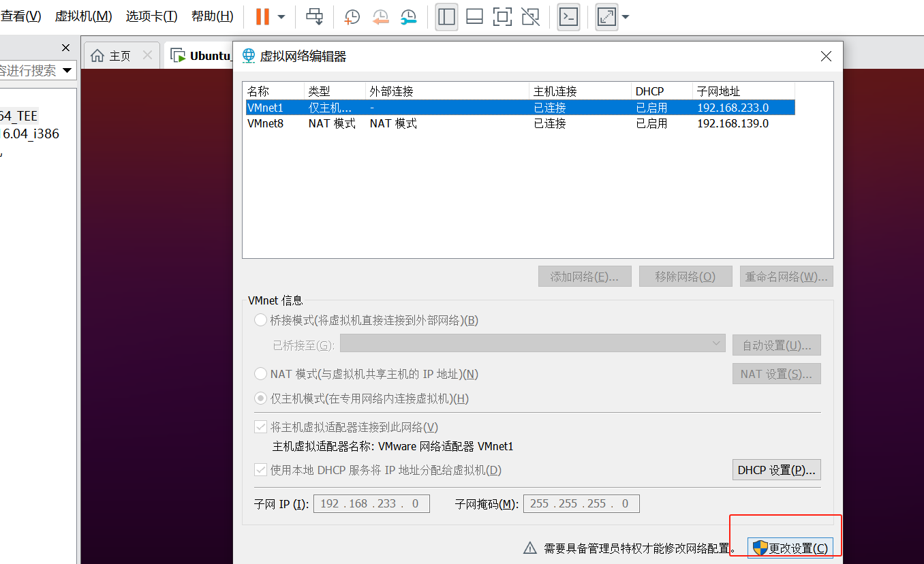Open the dropdown arrow beside pause button
Viewport: 924px width, 564px height.
[281, 17]
